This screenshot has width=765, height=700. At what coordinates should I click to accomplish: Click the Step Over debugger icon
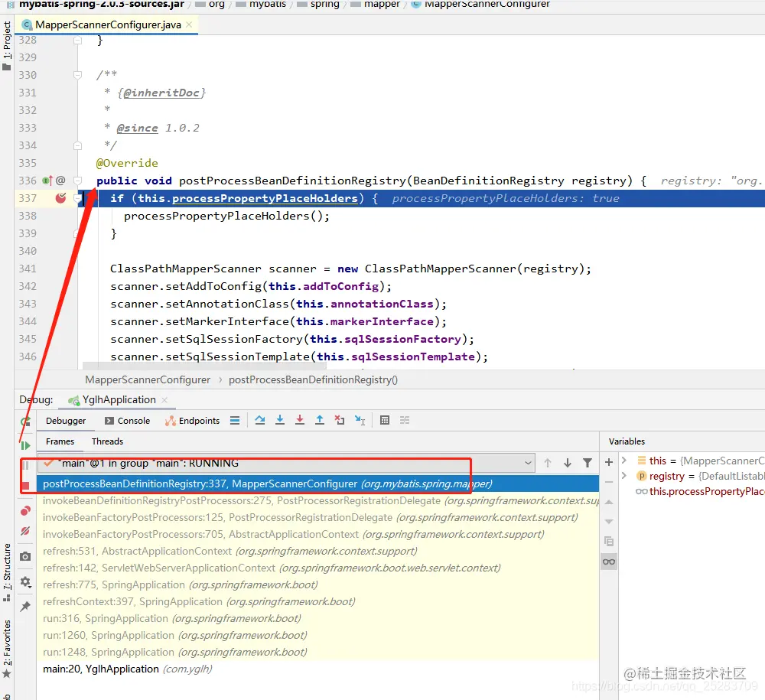click(260, 420)
